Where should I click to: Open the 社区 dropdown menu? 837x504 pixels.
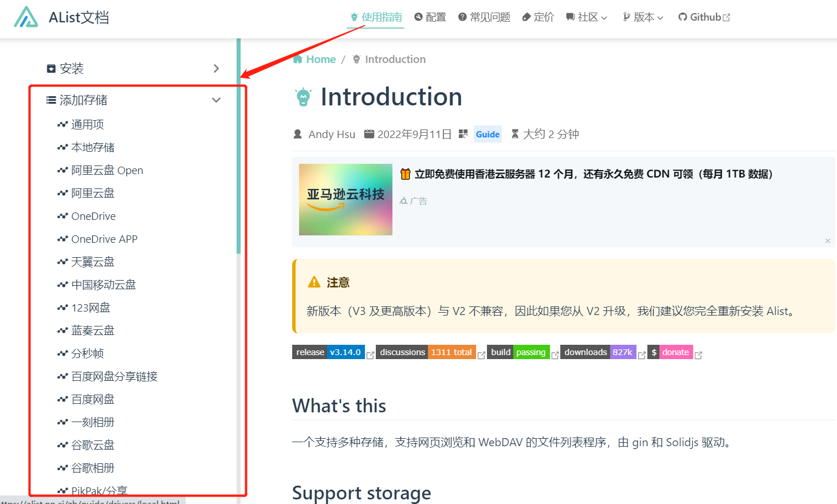coord(586,17)
